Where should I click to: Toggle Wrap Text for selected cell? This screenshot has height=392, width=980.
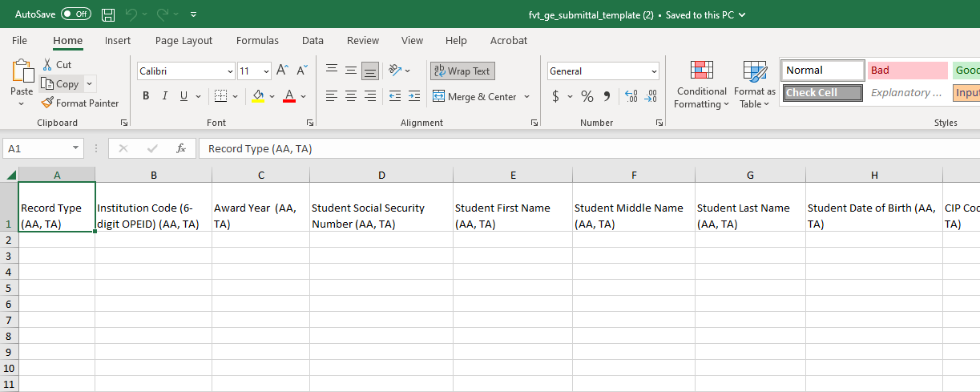pos(462,71)
